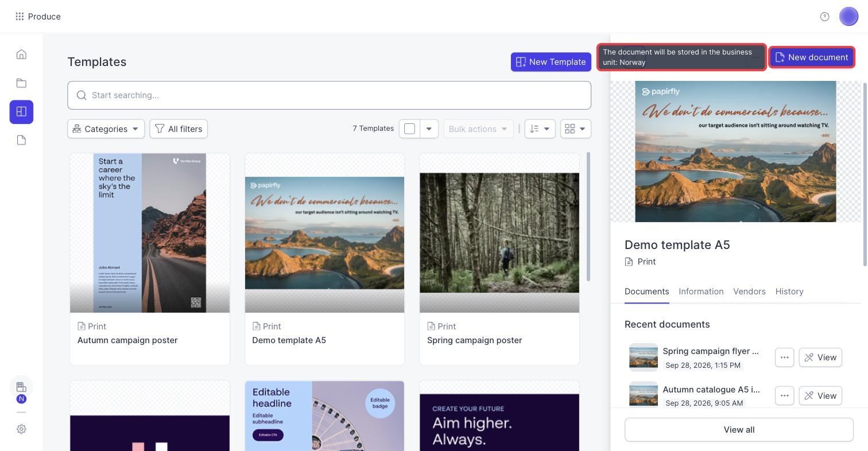Select the Templates icon in the sidebar
Viewport: 868px width, 451px height.
(21, 112)
